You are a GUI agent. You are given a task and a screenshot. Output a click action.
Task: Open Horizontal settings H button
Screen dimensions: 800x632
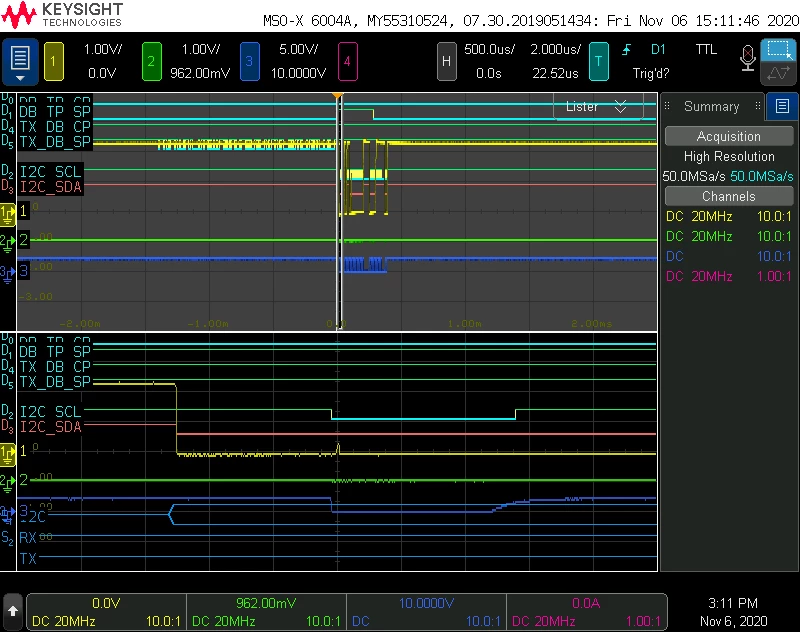click(x=446, y=61)
